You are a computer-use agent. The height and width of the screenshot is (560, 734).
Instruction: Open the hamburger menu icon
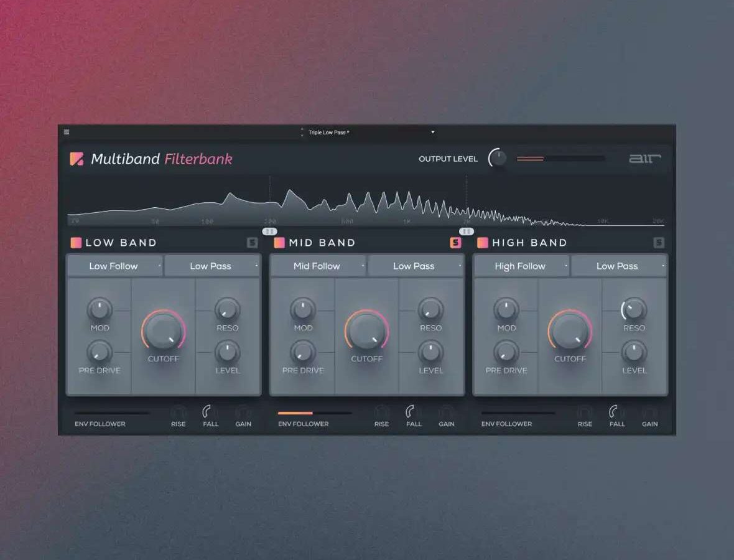click(x=67, y=132)
